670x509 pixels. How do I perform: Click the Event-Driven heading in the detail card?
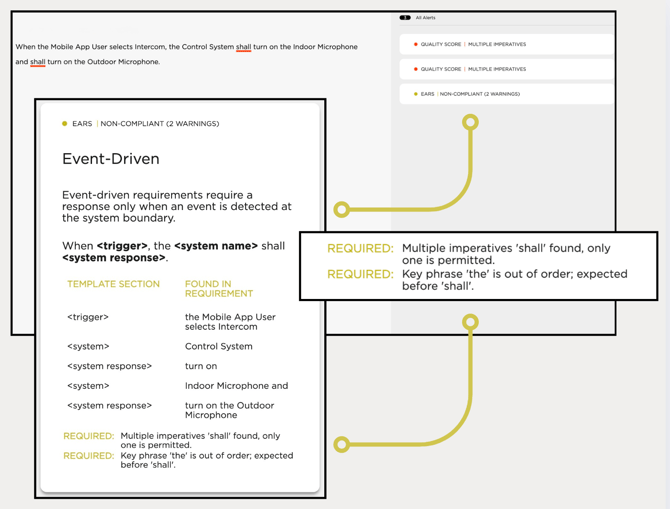pyautogui.click(x=111, y=159)
